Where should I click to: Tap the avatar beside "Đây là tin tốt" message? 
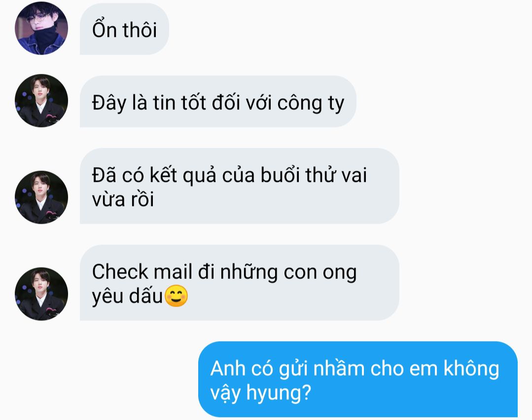[41, 101]
